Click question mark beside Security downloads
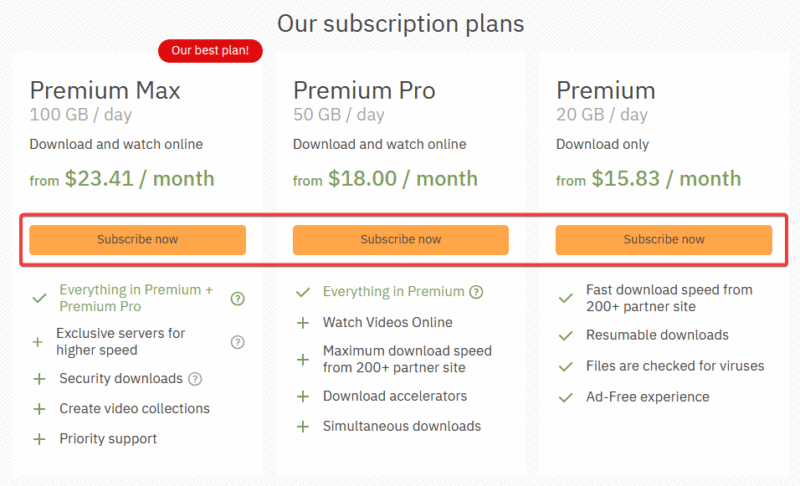 (195, 379)
